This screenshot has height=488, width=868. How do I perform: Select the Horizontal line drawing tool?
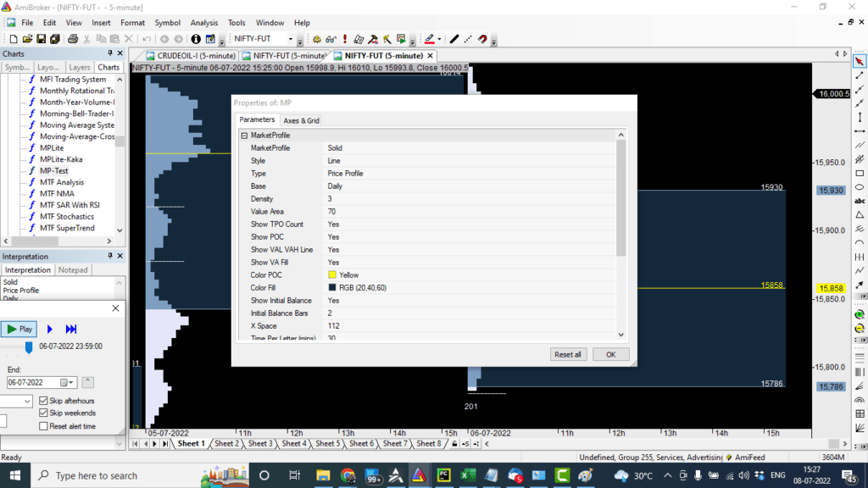click(860, 131)
